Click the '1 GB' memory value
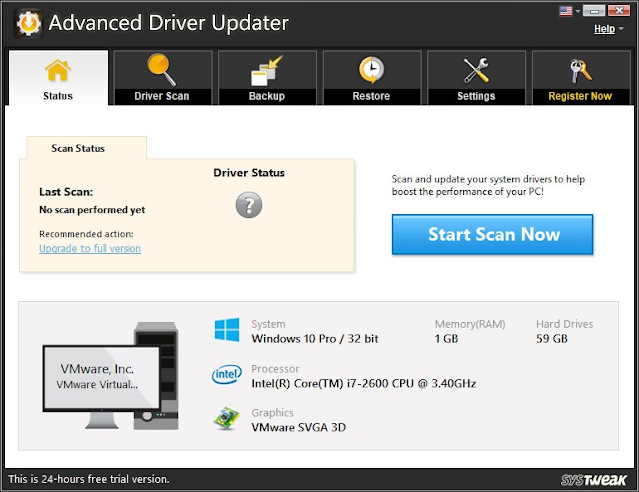 pyautogui.click(x=446, y=339)
